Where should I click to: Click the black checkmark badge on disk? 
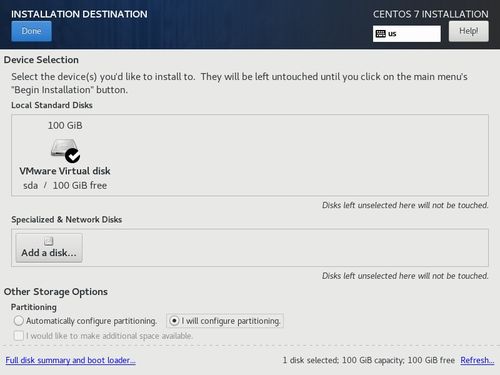coord(72,155)
